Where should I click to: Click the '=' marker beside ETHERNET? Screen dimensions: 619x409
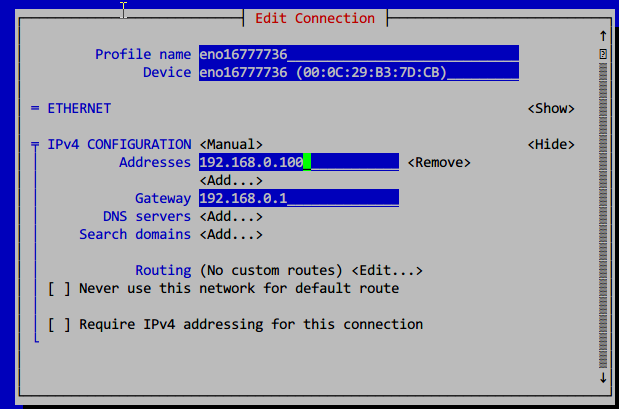[35, 108]
